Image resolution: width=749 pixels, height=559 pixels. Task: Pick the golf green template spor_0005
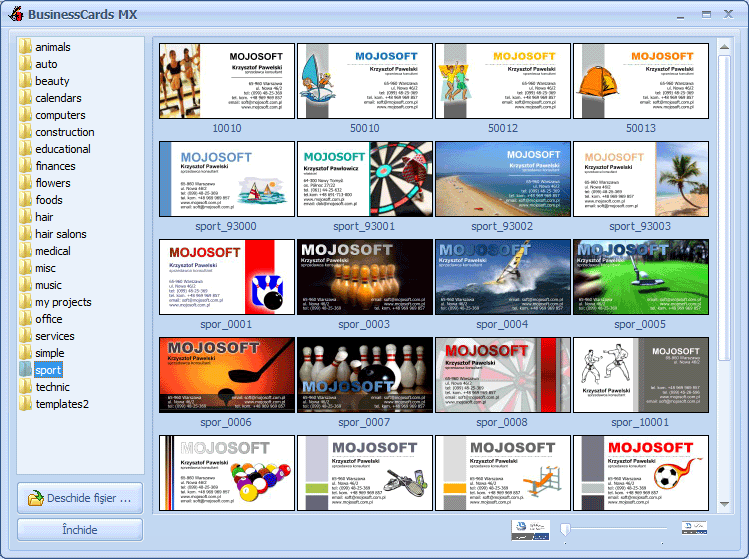(641, 277)
